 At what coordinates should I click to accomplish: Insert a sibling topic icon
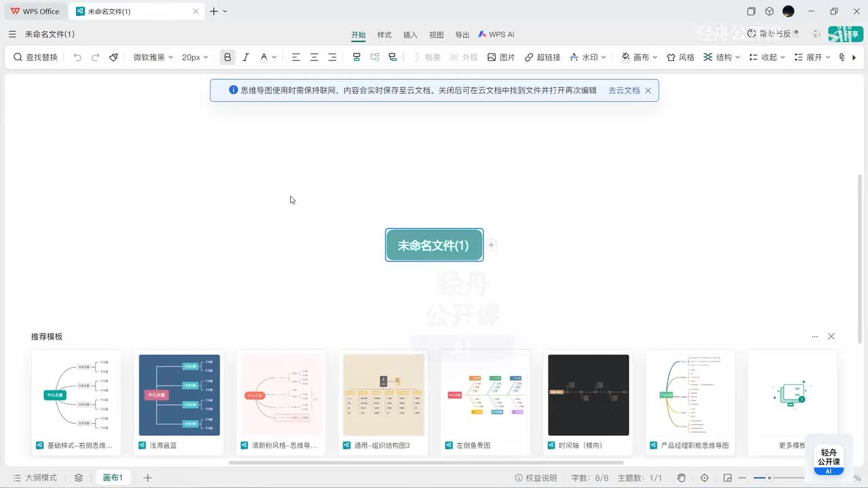click(374, 58)
